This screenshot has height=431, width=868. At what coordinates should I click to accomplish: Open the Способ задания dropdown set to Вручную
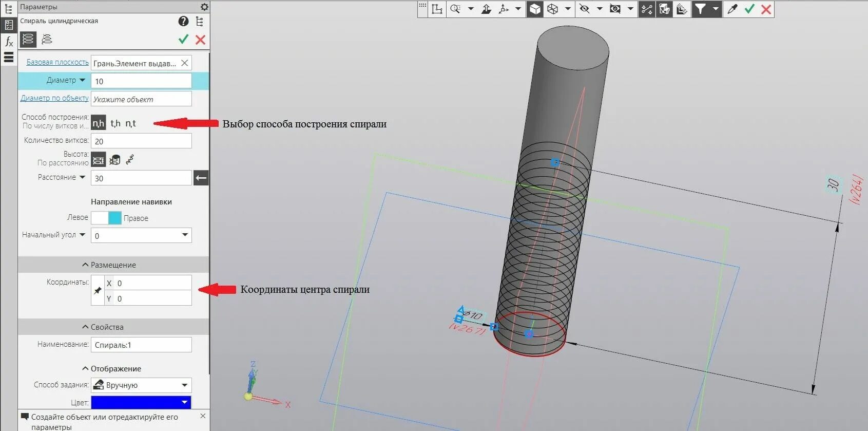coord(141,385)
